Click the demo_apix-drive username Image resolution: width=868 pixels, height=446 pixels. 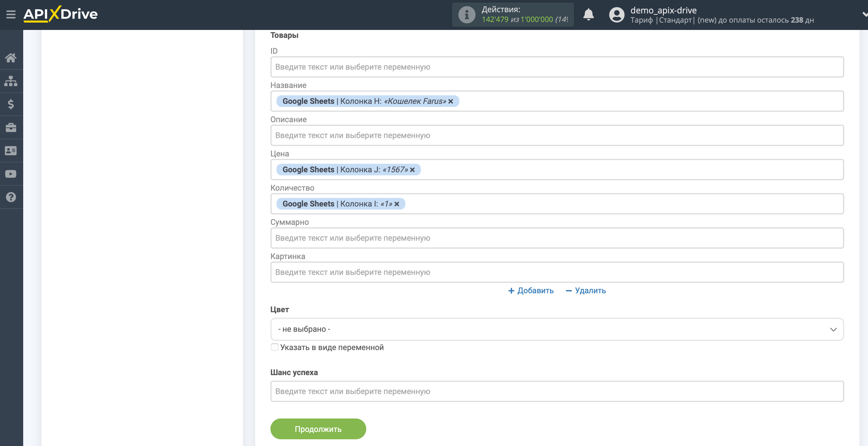pos(663,10)
